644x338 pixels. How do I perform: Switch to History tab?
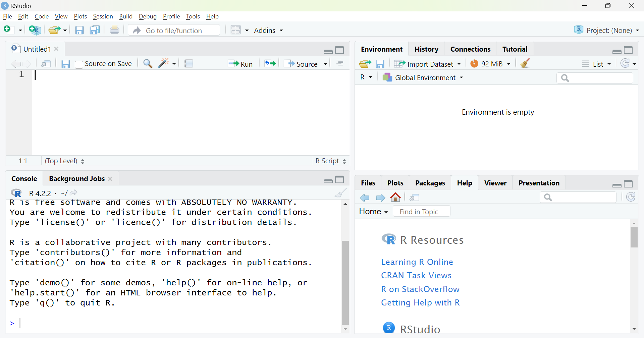click(x=426, y=49)
